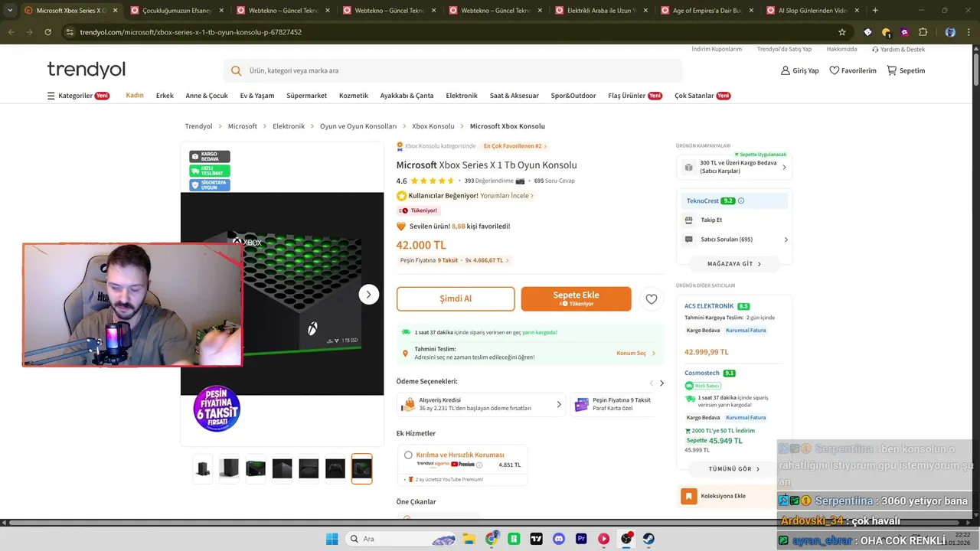980x551 pixels.
Task: Open Discord from taskbar
Action: point(558,539)
